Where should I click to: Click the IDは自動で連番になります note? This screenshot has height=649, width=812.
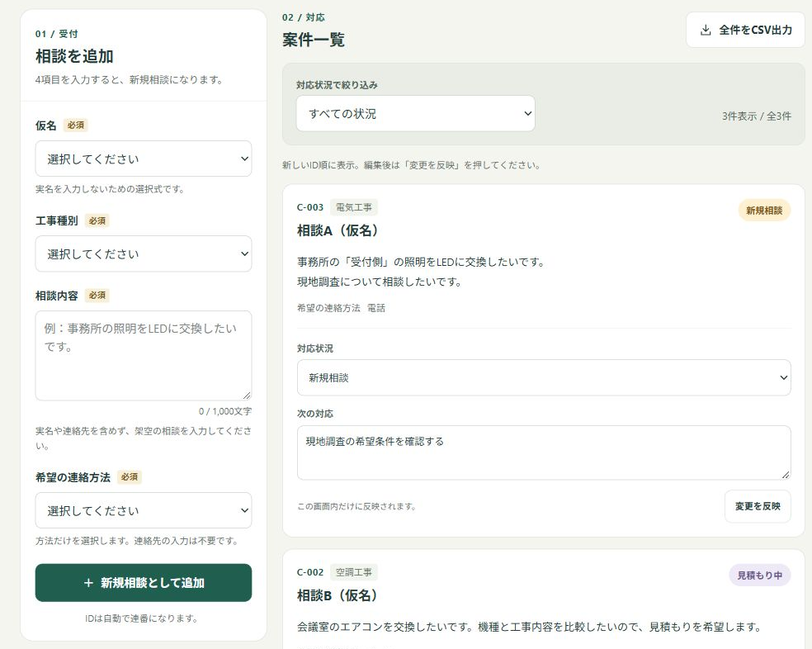(x=141, y=618)
